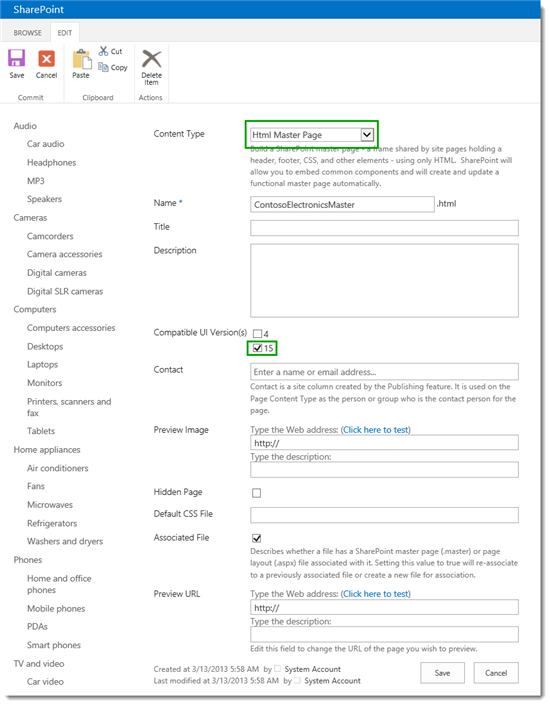Open Home and office phones link
The image size is (550, 705).
click(x=59, y=584)
